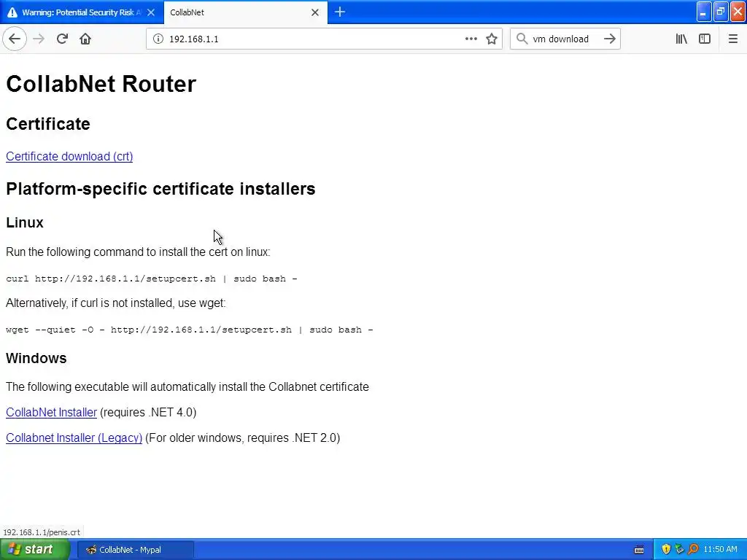The image size is (747, 560).
Task: Click the Linux section heading
Action: [25, 223]
